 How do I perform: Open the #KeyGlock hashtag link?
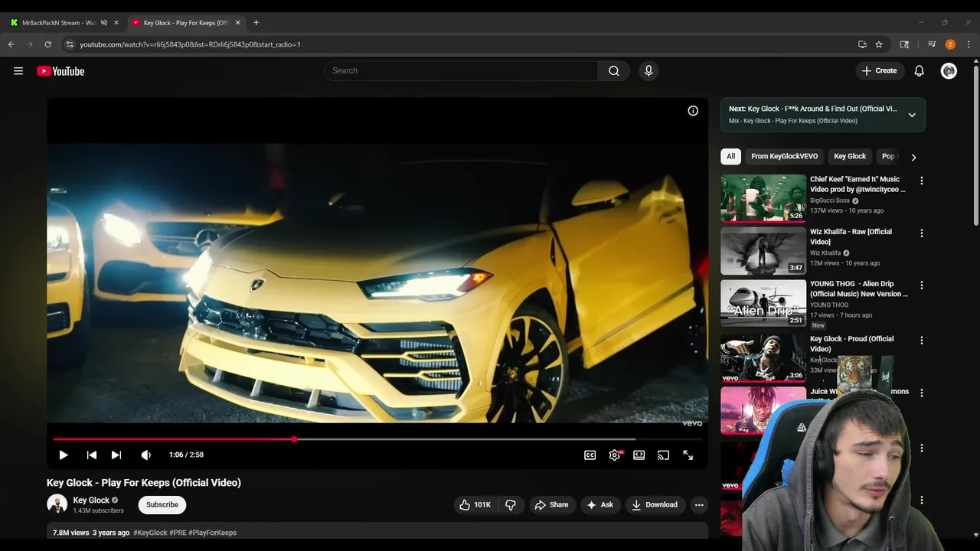150,533
